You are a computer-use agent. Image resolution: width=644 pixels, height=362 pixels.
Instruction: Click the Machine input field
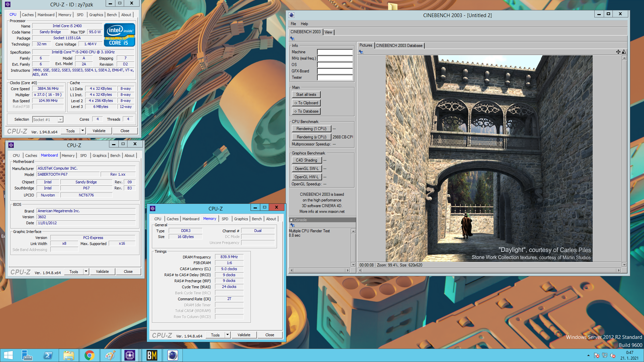[x=335, y=52]
